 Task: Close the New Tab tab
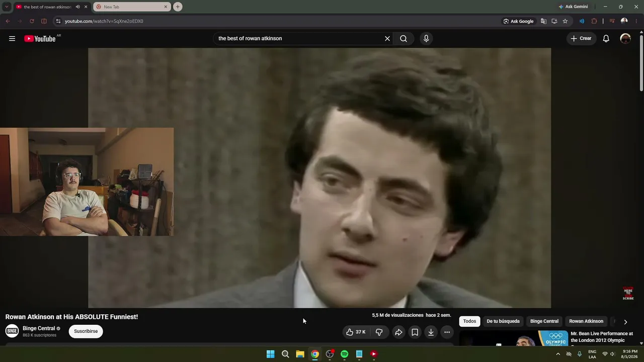coord(166,7)
